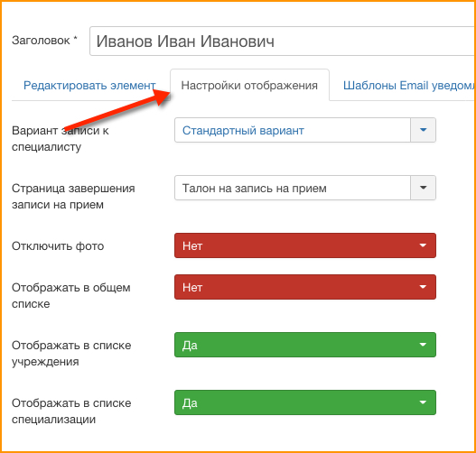Click the Заголовок title input field
476x453 pixels.
pos(283,42)
